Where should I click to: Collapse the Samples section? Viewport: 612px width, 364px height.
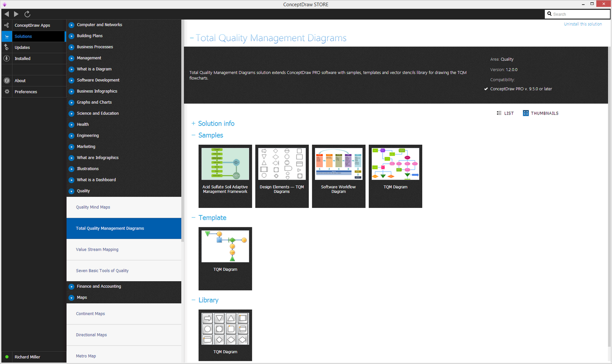point(193,135)
